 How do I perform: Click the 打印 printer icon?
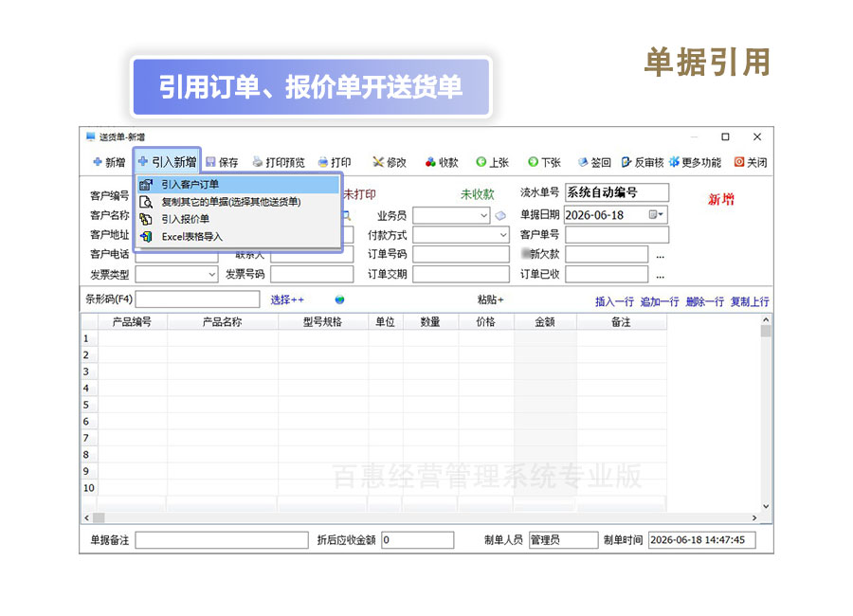(322, 162)
